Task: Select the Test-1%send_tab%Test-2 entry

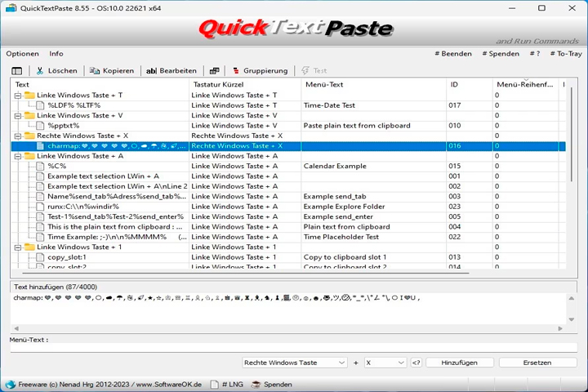Action: click(x=115, y=216)
